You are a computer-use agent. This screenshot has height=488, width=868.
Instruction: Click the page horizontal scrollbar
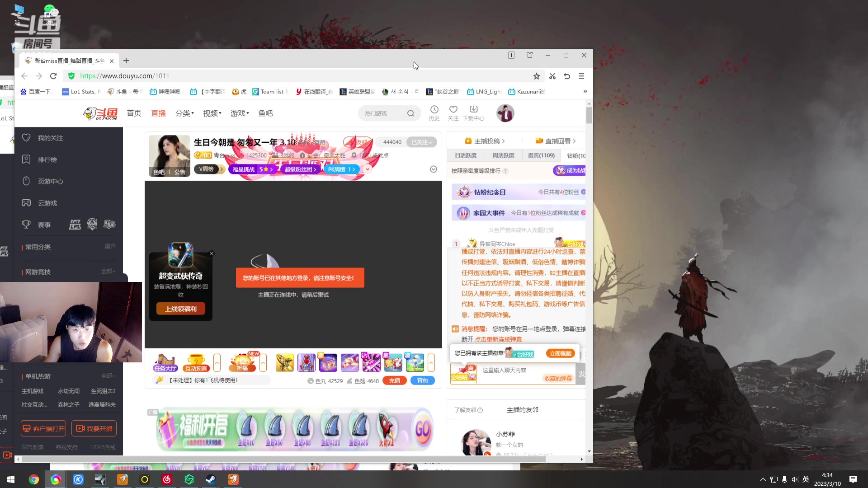point(283,459)
